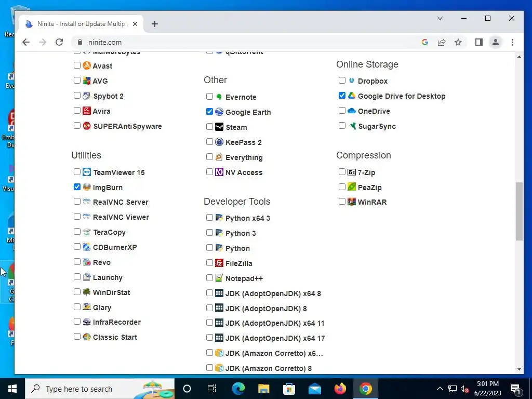Click JDK (AdoptOpenJDK) x64 17 label
This screenshot has height=399, width=532.
(275, 338)
